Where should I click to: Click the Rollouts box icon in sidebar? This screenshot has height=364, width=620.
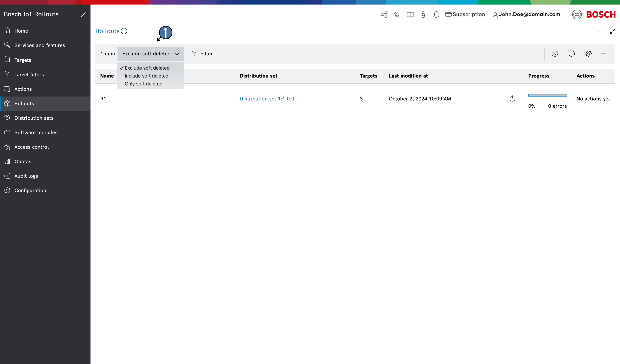[x=7, y=103]
